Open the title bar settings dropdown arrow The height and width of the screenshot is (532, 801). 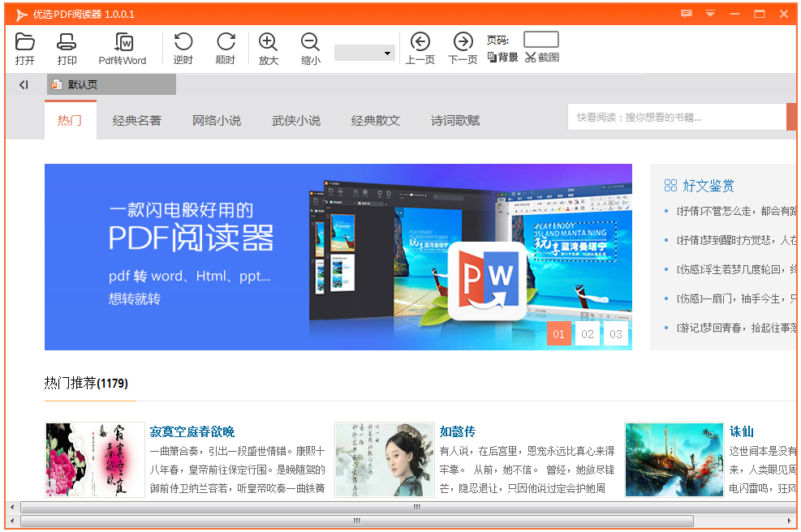[710, 14]
